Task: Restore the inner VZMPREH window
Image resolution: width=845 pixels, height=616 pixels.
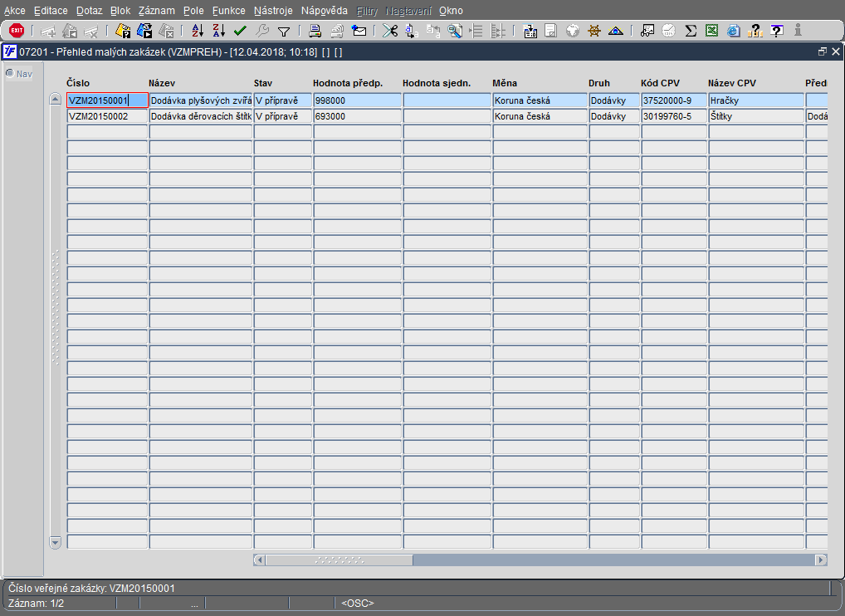Action: coord(823,51)
